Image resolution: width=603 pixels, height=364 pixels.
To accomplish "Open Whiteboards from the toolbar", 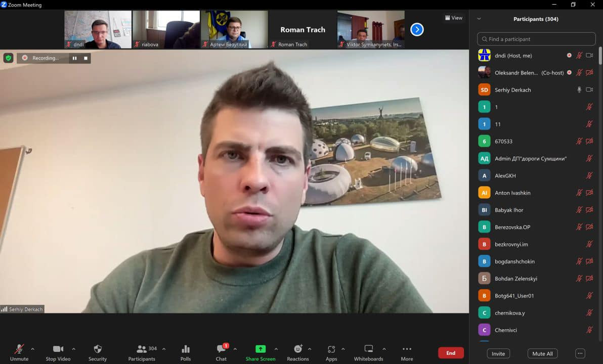I will click(368, 349).
